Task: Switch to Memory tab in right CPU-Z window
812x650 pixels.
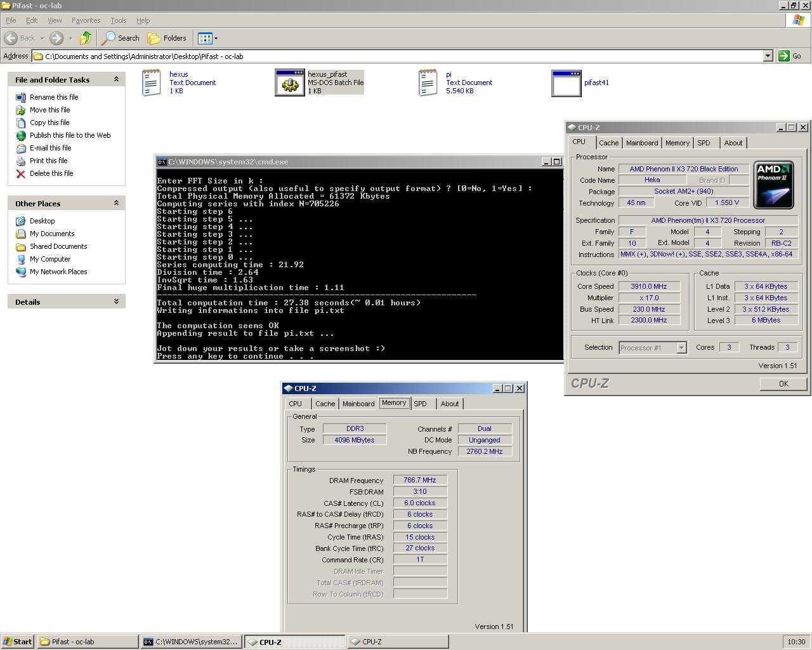Action: tap(678, 143)
